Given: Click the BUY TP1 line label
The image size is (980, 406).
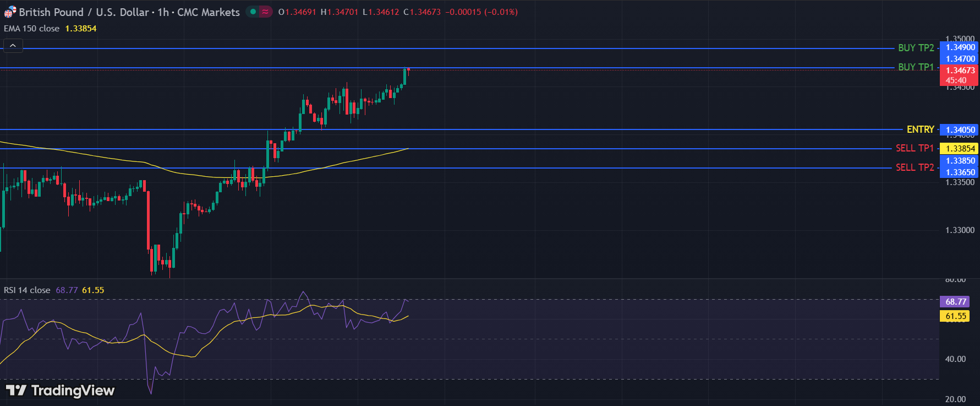Looking at the screenshot, I should (916, 67).
